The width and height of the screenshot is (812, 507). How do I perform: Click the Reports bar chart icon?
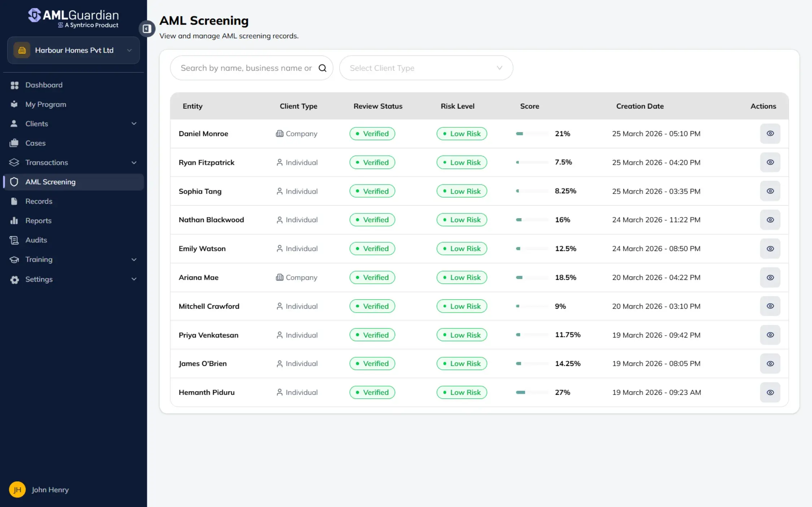click(x=14, y=220)
